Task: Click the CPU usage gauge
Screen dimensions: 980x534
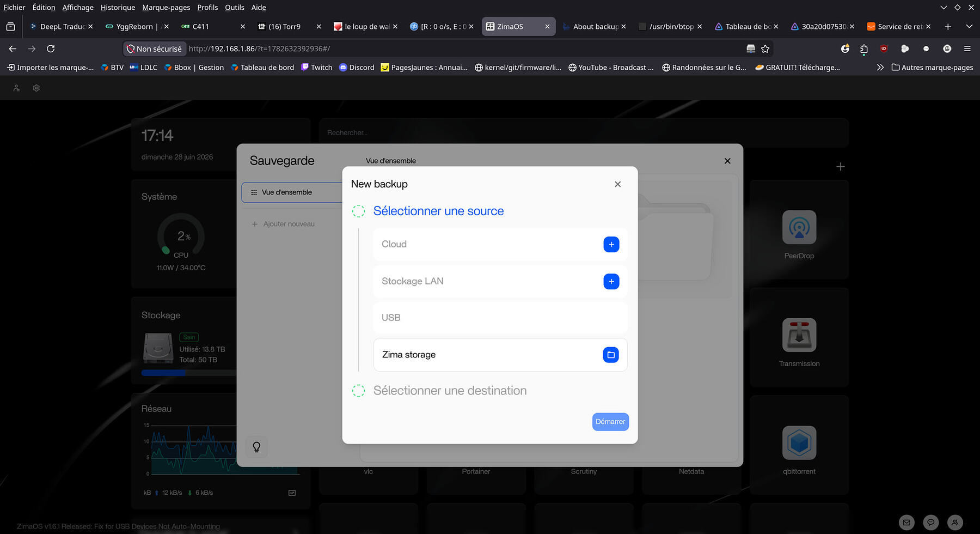Action: click(x=181, y=237)
